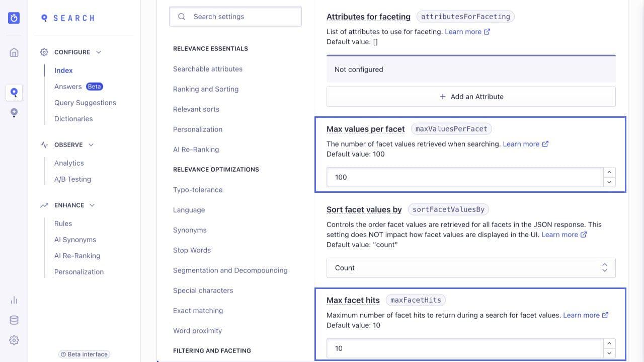Click the maxValuesPerFacet code tag
The height and width of the screenshot is (362, 644).
point(451,129)
